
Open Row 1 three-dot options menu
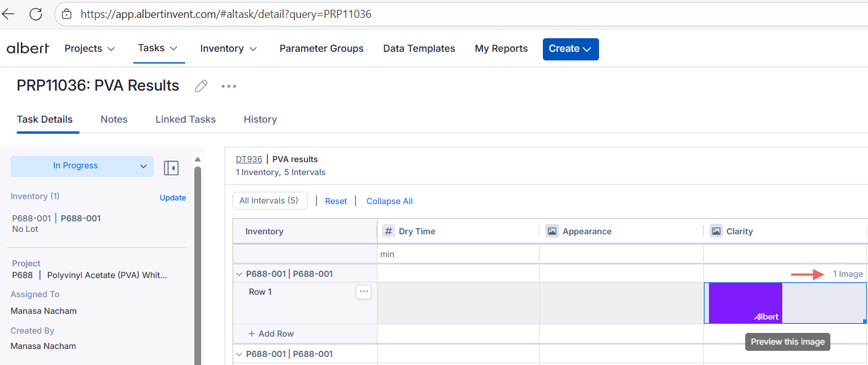pyautogui.click(x=363, y=292)
